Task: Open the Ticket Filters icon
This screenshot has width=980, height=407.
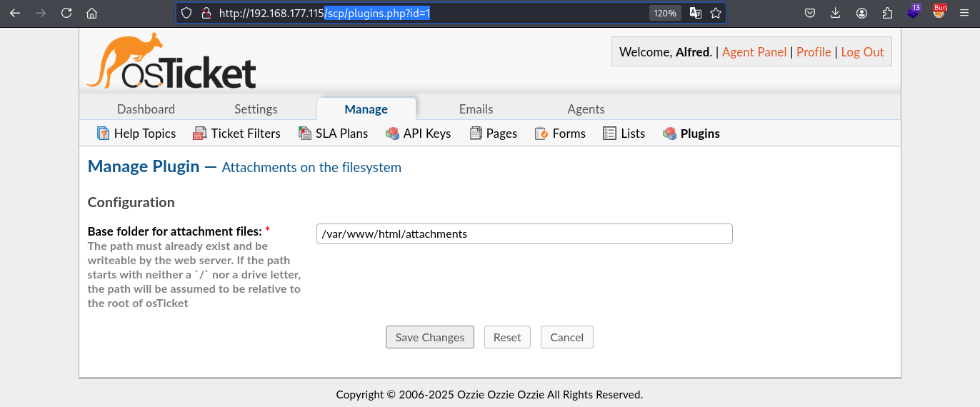Action: 200,134
